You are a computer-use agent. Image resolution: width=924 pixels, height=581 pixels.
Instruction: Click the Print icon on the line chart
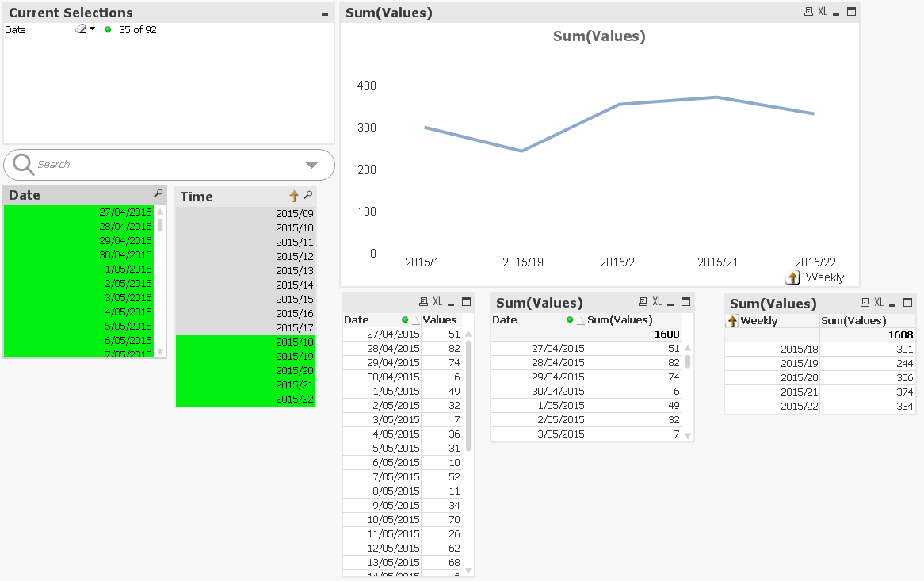(808, 12)
